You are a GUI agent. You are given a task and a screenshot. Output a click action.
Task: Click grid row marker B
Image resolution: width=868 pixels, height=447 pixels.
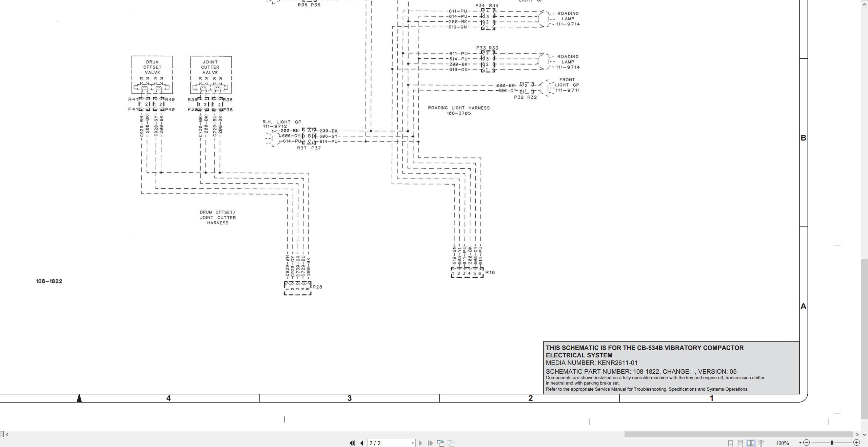coord(803,138)
